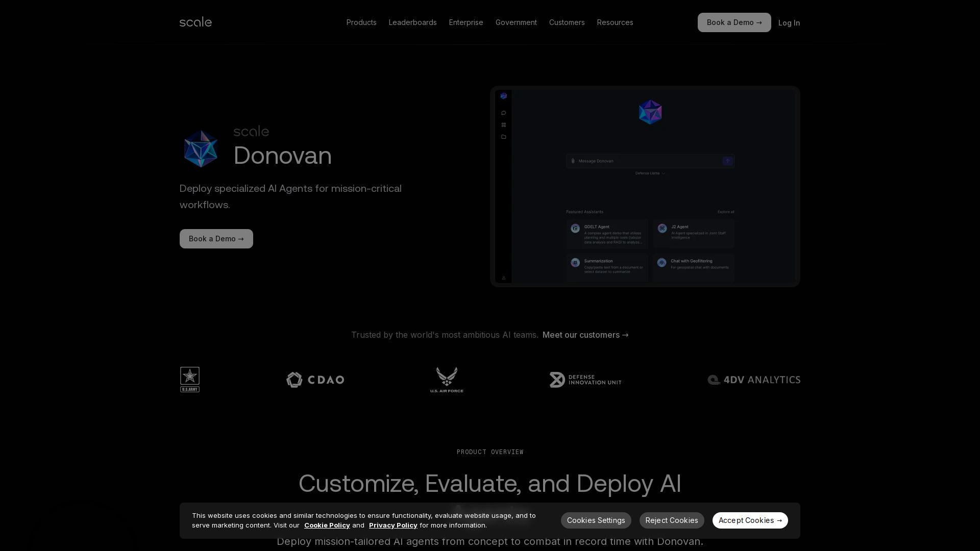This screenshot has height=551, width=980.
Task: Click the paperclip attachment icon in the message bar
Action: (x=573, y=161)
